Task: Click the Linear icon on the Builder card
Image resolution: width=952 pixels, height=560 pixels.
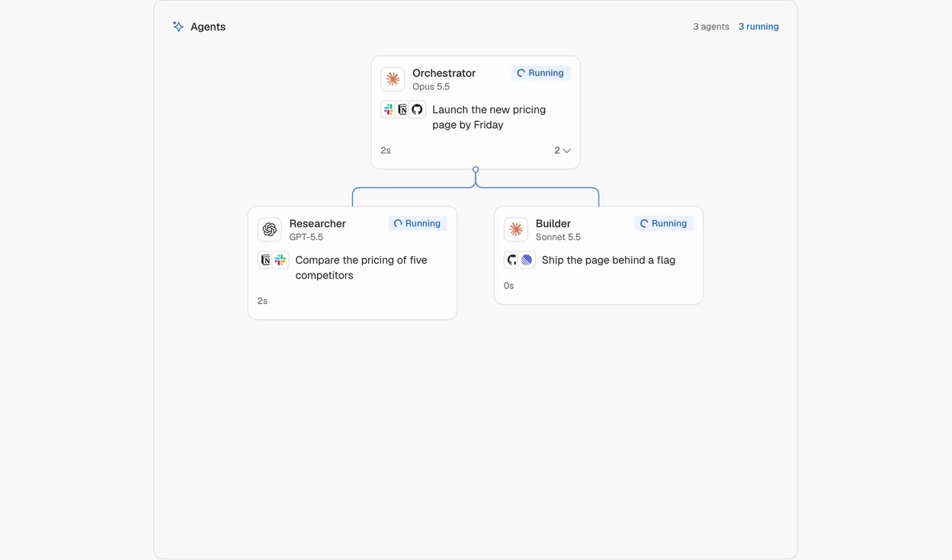Action: pos(527,260)
